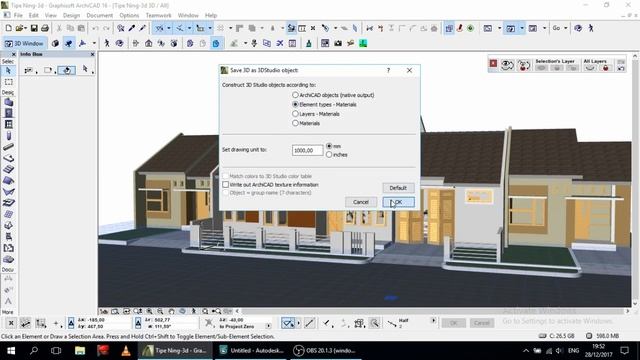Image resolution: width=640 pixels, height=360 pixels.
Task: Close the Info Box panel
Action: 92,54
